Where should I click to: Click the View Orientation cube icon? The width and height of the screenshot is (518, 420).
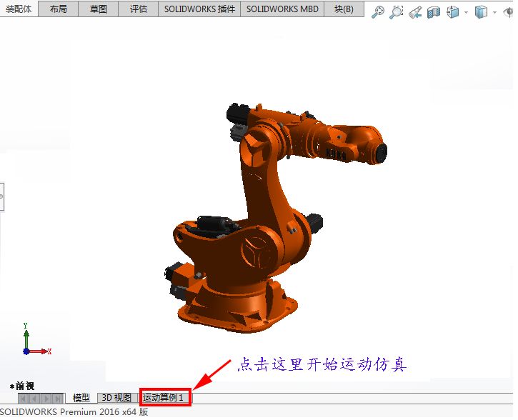tap(453, 12)
